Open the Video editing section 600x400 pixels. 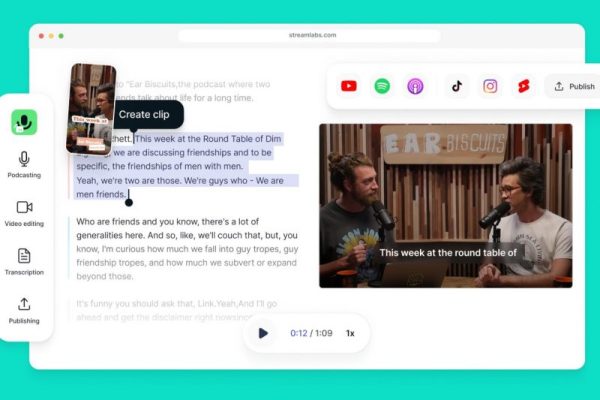(x=24, y=214)
